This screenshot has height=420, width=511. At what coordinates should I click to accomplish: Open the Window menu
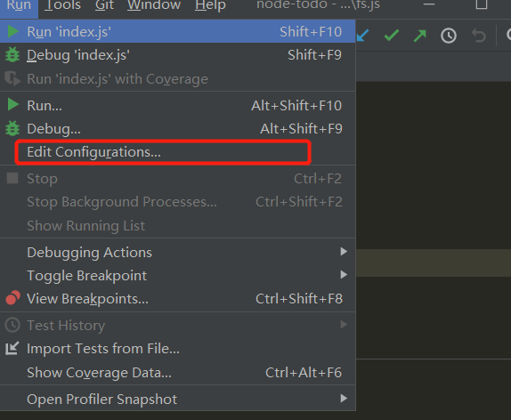[x=154, y=4]
